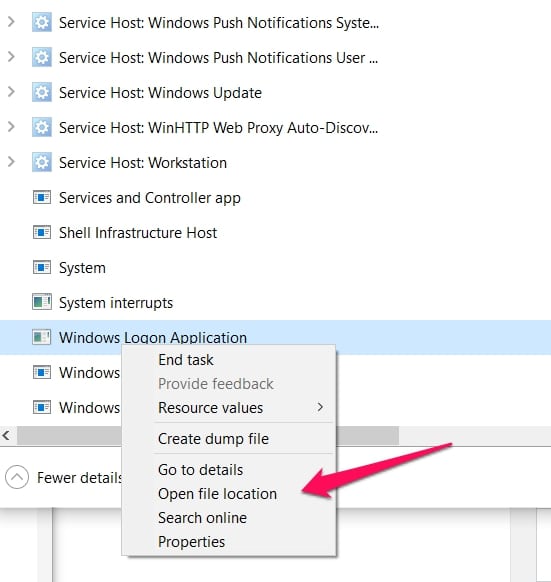Select Service Host: WinHTTP Web Proxy Auto-Discov... text

tap(219, 128)
